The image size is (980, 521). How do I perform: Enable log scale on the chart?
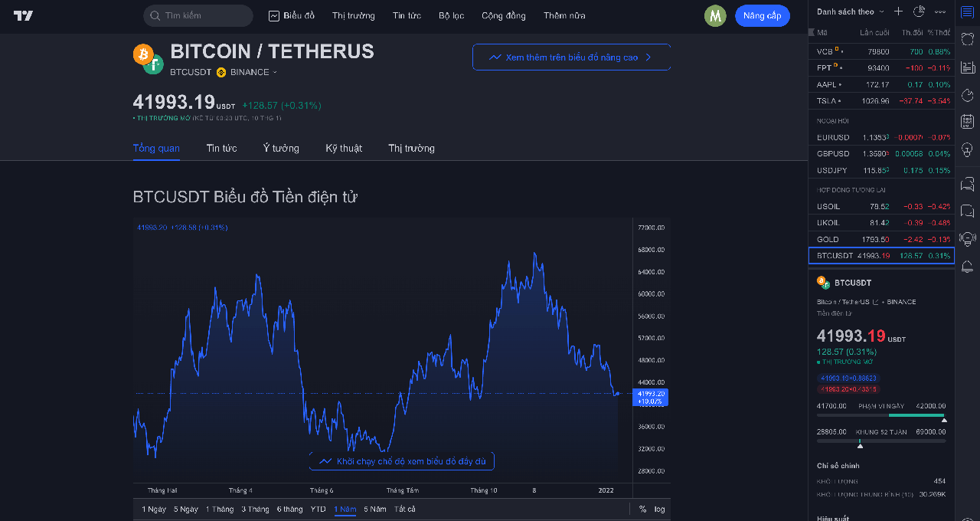(658, 508)
